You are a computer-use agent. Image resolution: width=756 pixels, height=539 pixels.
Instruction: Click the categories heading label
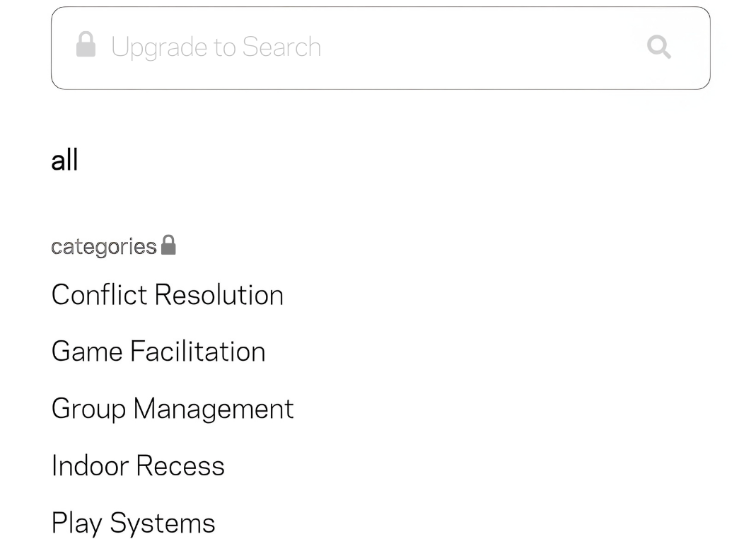coord(104,247)
